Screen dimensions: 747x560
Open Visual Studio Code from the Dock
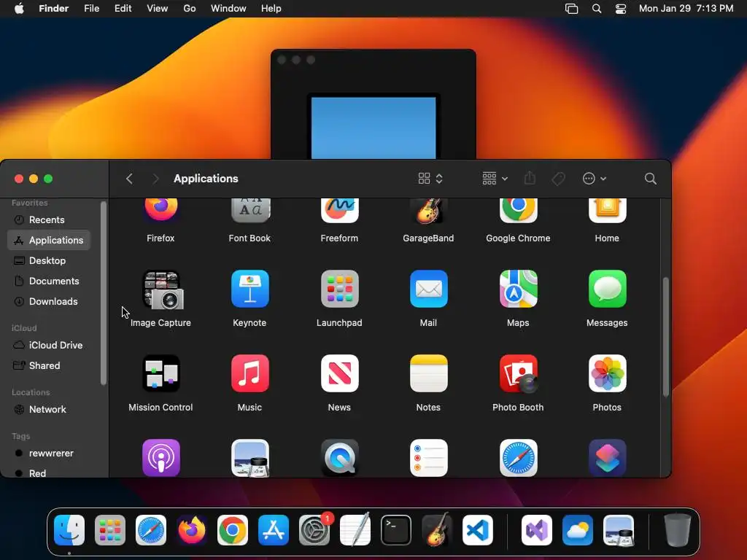(x=478, y=530)
